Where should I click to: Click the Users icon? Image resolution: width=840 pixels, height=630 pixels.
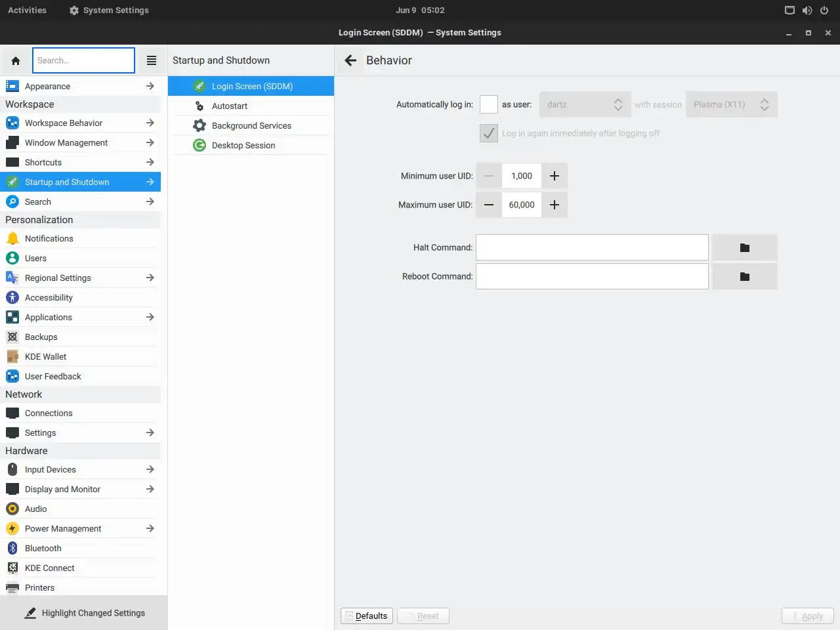[12, 258]
